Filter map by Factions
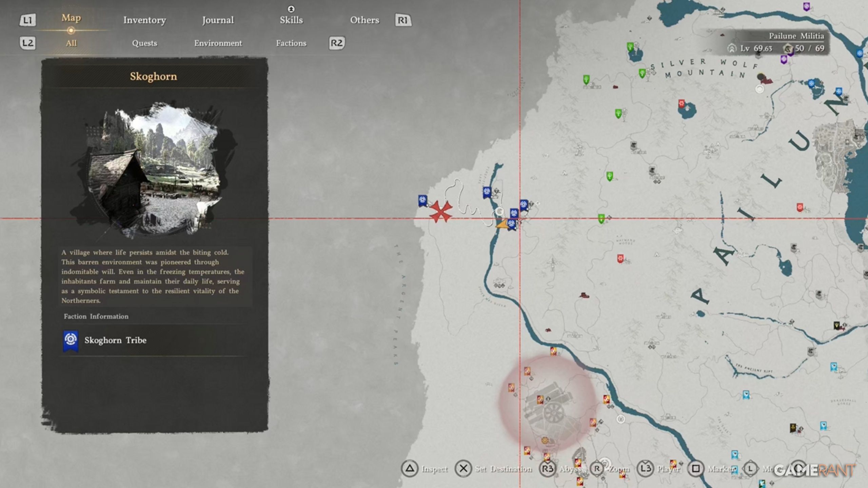This screenshot has width=868, height=488. pos(291,43)
